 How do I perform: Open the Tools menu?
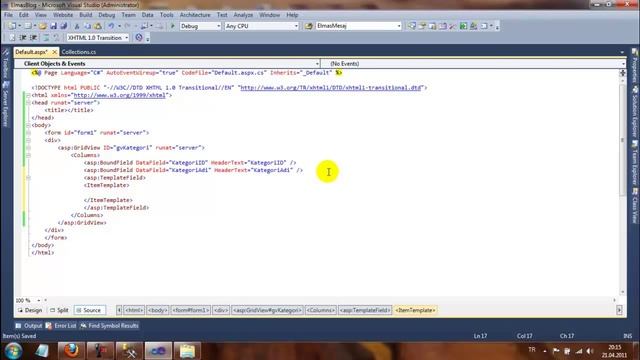point(167,15)
